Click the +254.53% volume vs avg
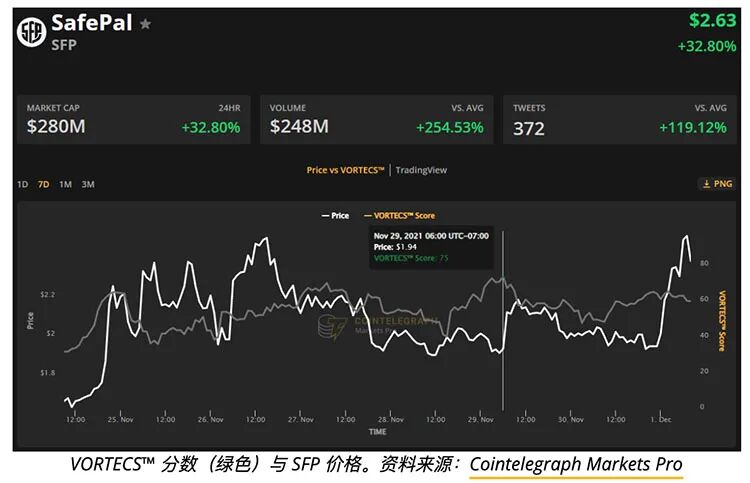This screenshot has width=750, height=483. click(x=450, y=128)
